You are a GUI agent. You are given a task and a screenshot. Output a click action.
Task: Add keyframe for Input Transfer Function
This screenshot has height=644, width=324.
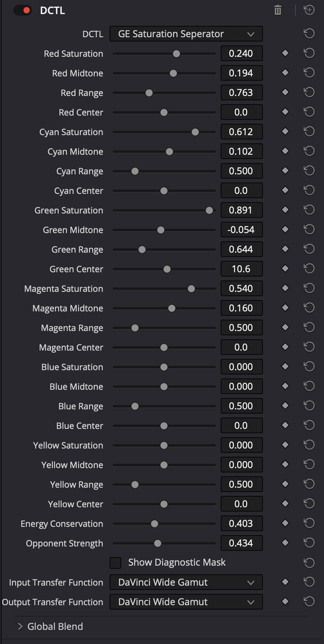285,582
